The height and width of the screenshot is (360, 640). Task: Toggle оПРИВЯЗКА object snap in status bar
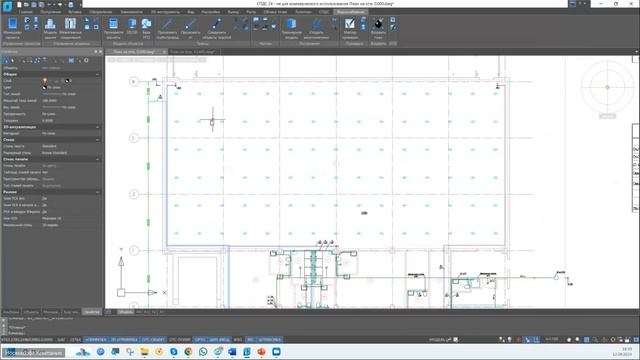tap(96, 340)
